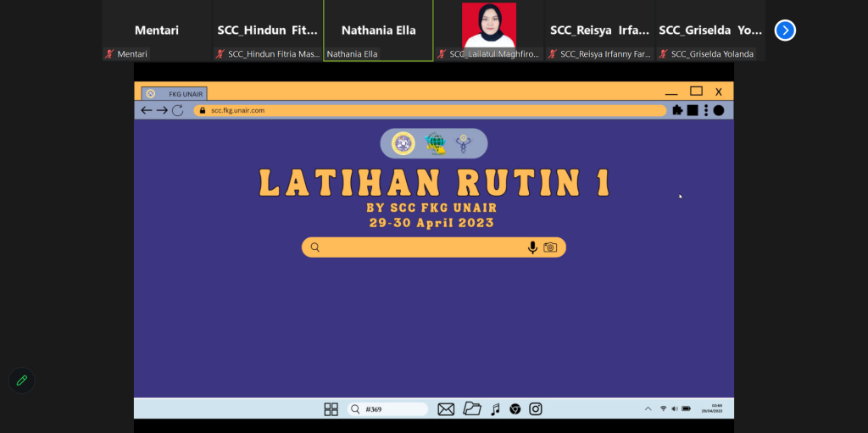
Task: Close the slide browser with X
Action: 719,92
